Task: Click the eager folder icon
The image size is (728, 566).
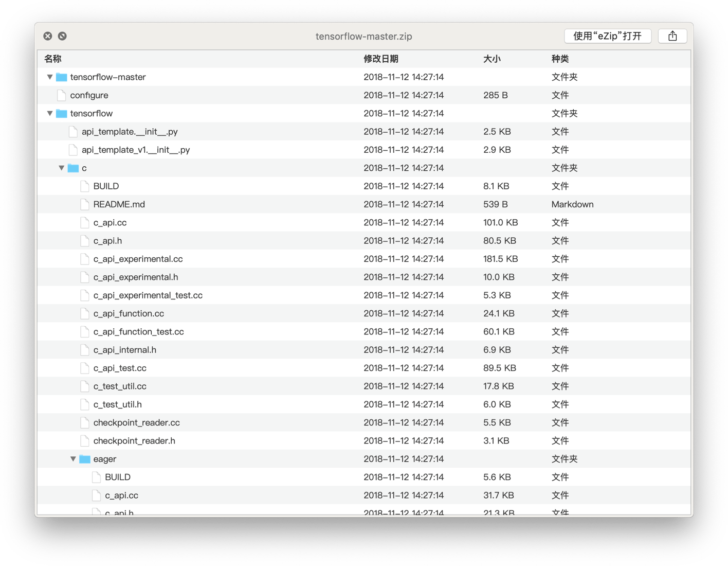Action: [x=85, y=459]
